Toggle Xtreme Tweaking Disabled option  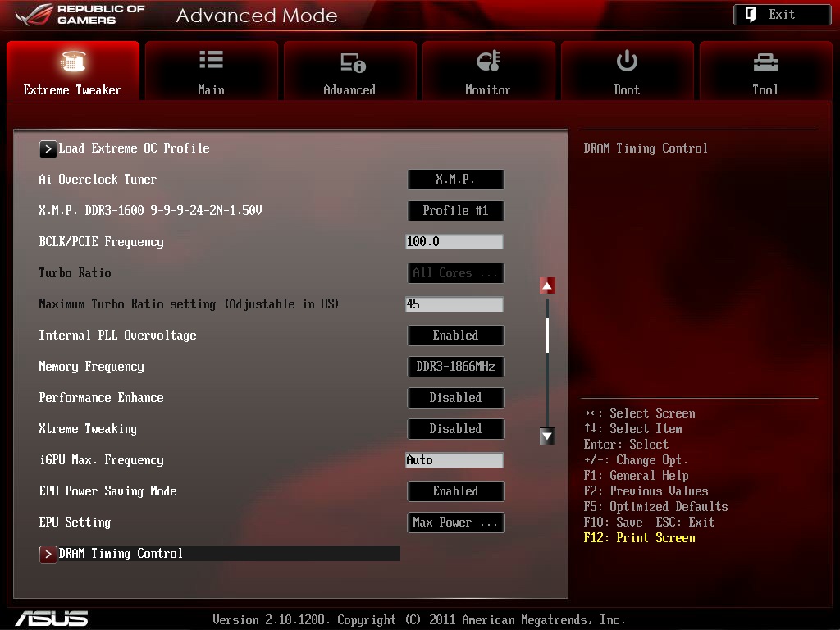click(x=455, y=428)
